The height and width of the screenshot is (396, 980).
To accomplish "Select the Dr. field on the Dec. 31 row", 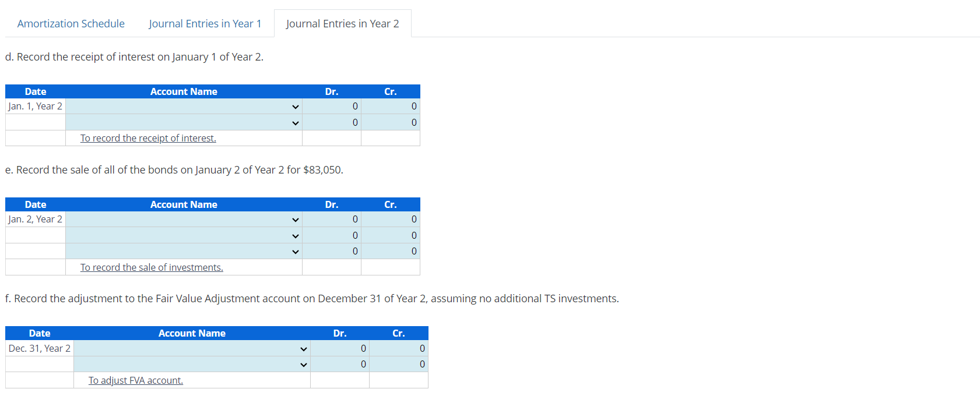I will click(340, 348).
